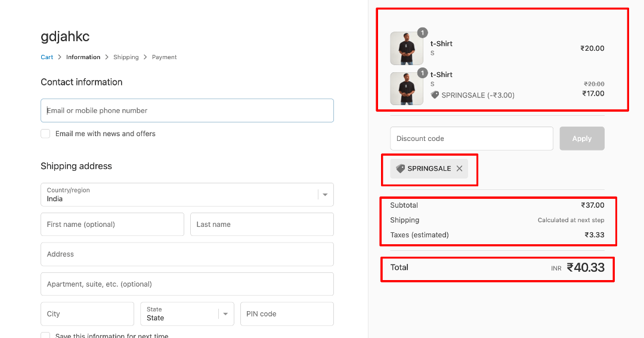The image size is (644, 338).
Task: Select the Information breadcrumb step
Action: (83, 57)
